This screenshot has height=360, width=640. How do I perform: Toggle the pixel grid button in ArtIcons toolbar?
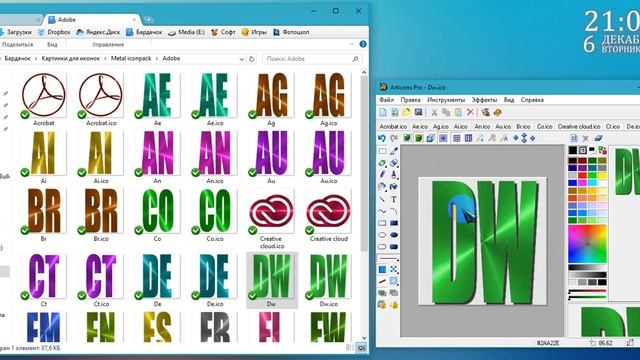pos(456,138)
